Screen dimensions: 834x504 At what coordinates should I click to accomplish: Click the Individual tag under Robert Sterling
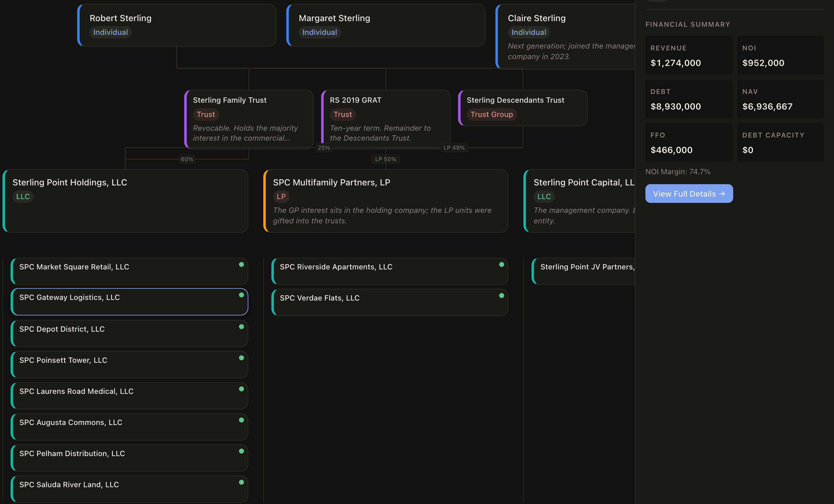coord(111,32)
